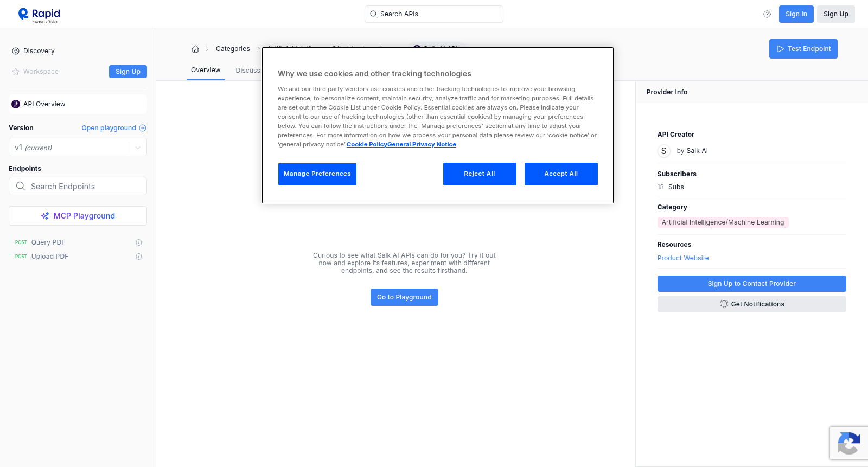Screen dimensions: 868x467
Task: Click the sparkle icon on MCP Playground
Action: point(45,216)
